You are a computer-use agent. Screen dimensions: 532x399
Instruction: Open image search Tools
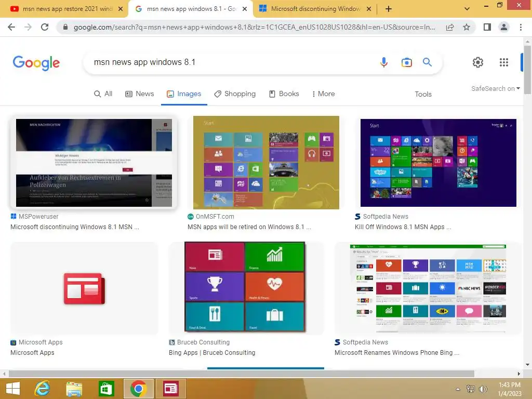click(423, 95)
